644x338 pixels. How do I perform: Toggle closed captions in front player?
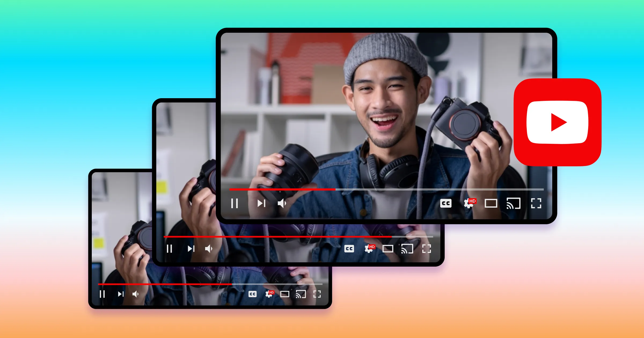[446, 203]
